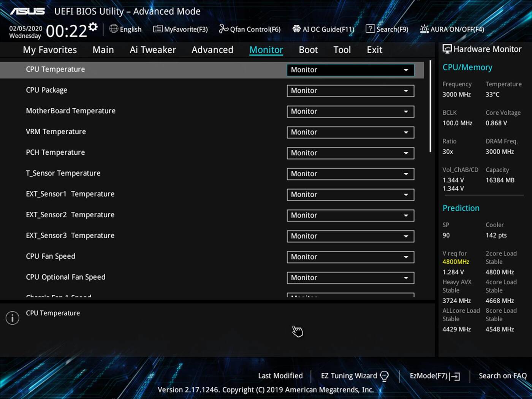
Task: Change the BIOS language from English
Action: [x=125, y=29]
